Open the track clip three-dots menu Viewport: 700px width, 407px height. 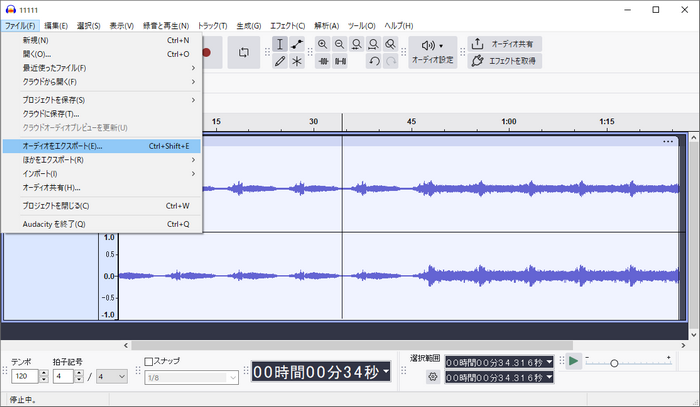668,141
